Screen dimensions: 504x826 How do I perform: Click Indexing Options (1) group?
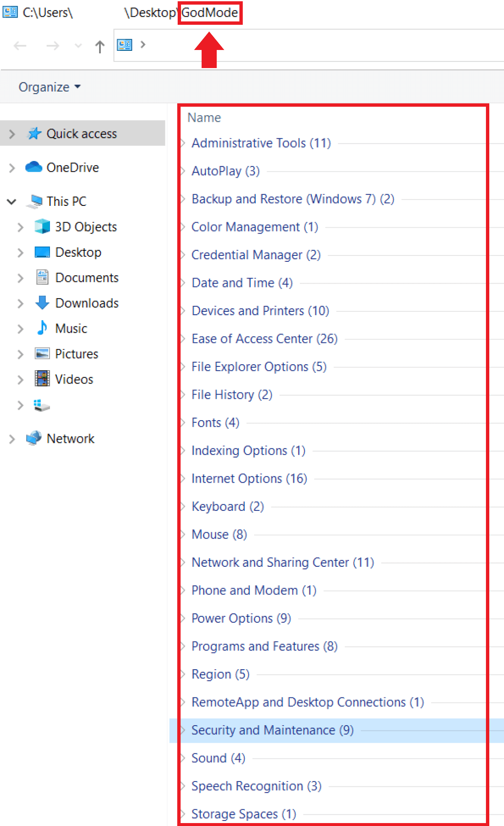click(248, 451)
